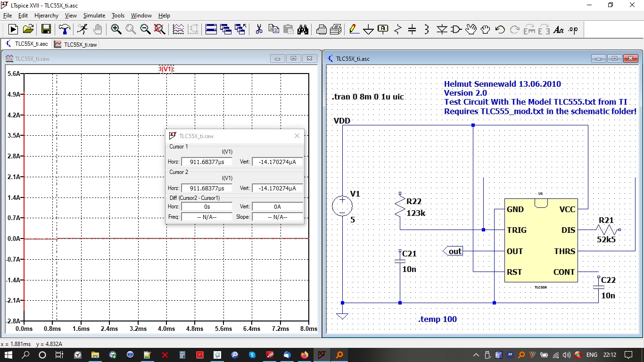644x362 pixels.
Task: Select the Zoom in magnifier icon
Action: click(116, 29)
